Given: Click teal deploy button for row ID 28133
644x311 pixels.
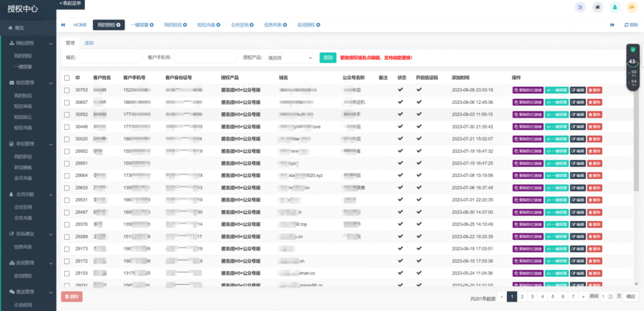Looking at the screenshot, I should pyautogui.click(x=557, y=273).
